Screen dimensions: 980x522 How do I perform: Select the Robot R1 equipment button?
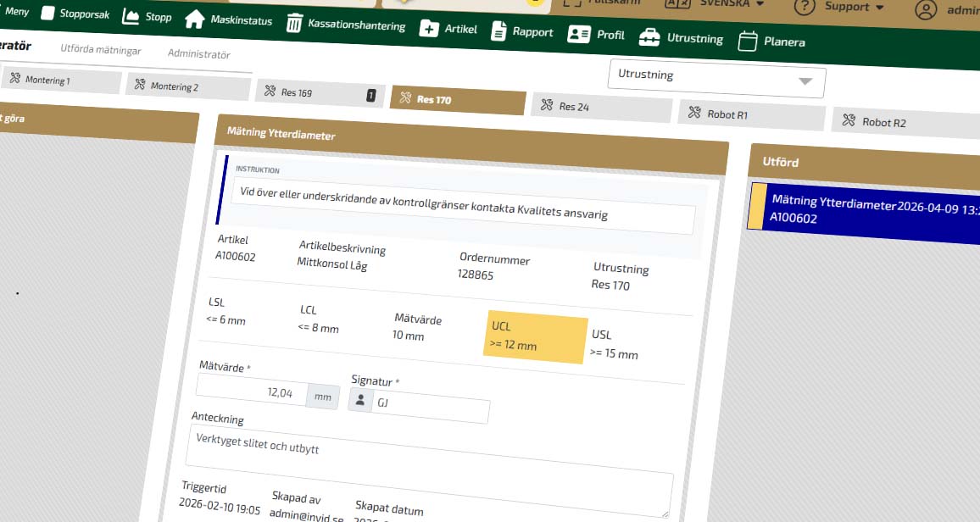[750, 114]
